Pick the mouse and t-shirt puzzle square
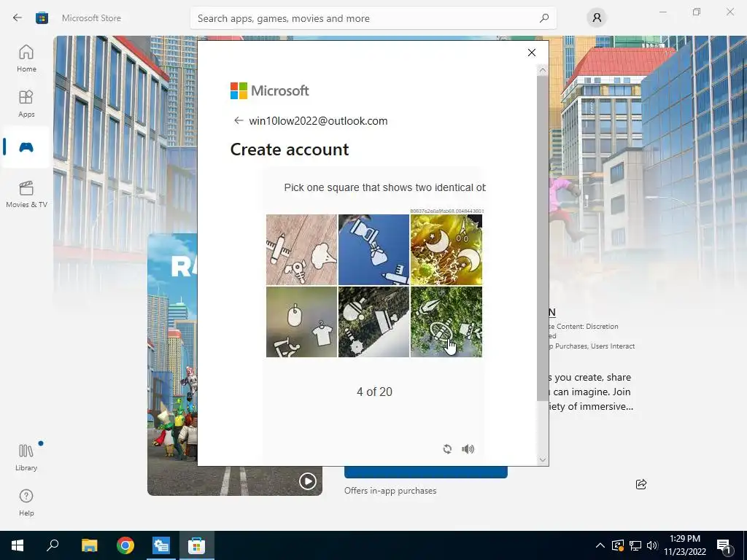 [x=301, y=322]
